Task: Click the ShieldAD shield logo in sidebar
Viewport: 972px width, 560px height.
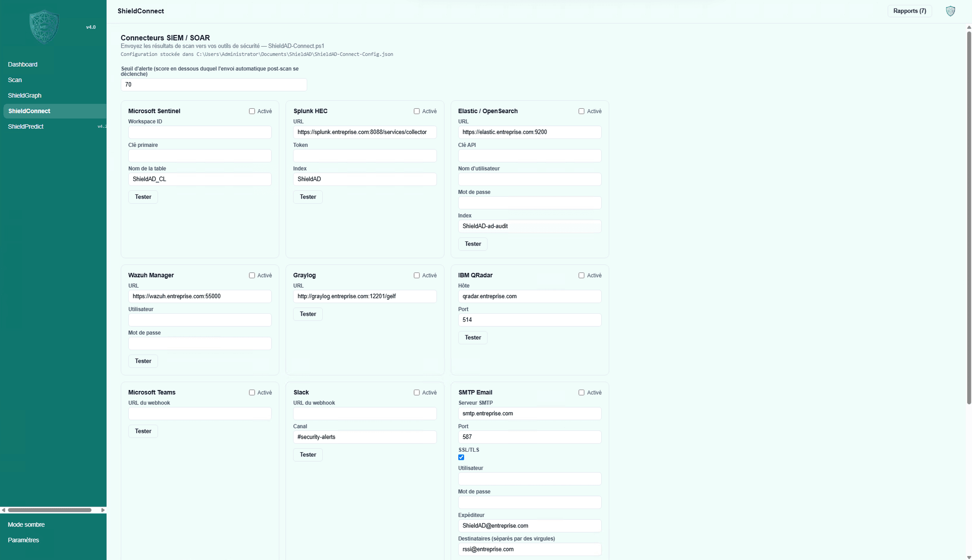Action: click(x=44, y=27)
